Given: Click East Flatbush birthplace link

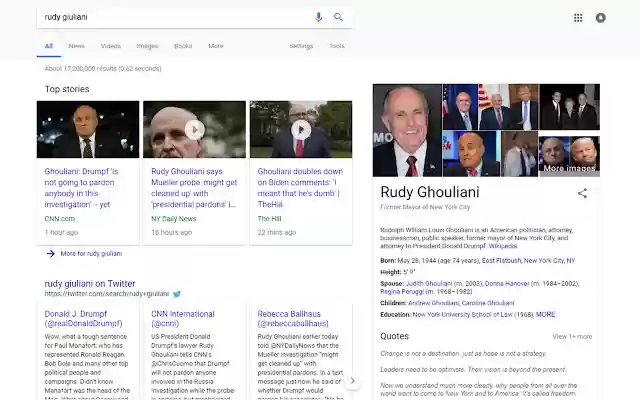Looking at the screenshot, I should [x=501, y=260].
